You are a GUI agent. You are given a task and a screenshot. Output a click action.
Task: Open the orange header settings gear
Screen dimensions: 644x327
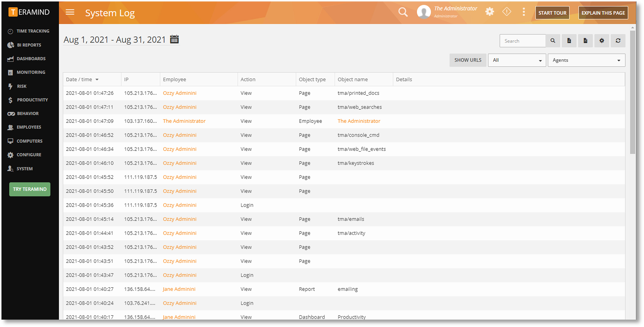tap(489, 12)
